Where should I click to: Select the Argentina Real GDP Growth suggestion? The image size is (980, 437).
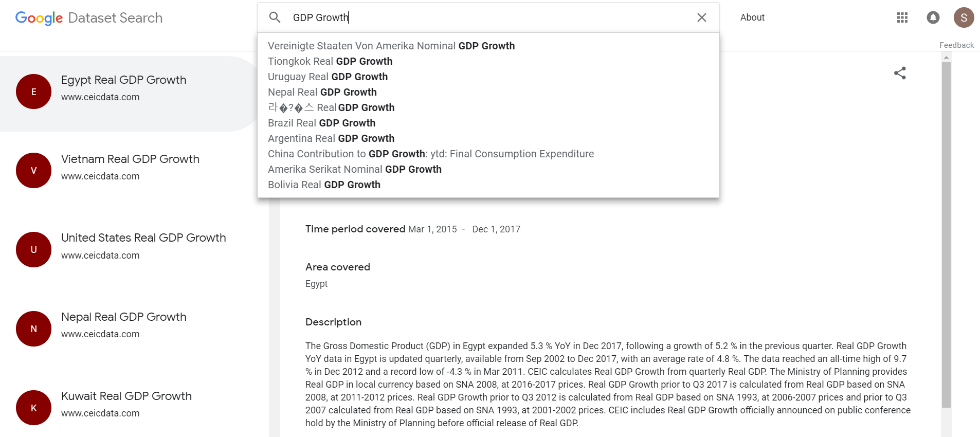[331, 138]
